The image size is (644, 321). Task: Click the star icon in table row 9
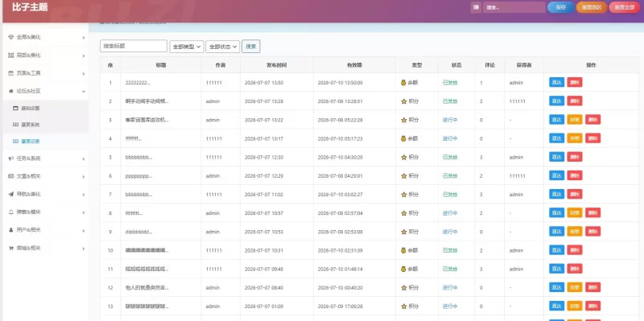coord(403,232)
